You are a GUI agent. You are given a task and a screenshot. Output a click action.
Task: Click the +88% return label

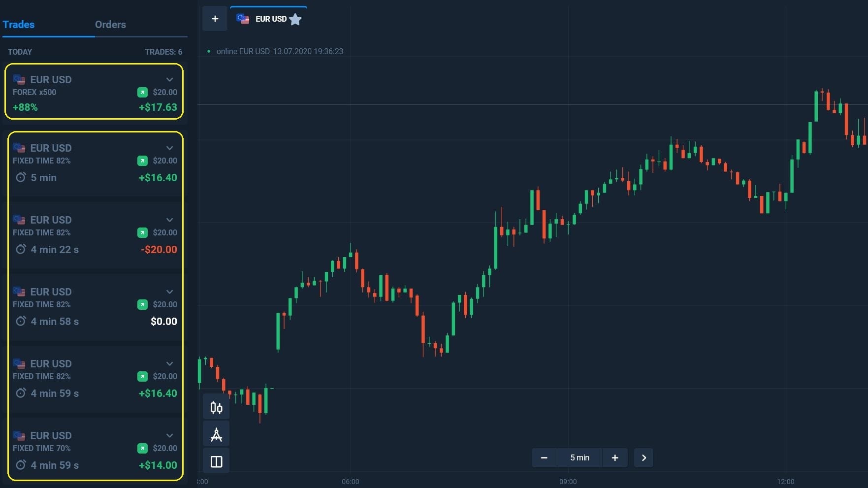click(25, 107)
